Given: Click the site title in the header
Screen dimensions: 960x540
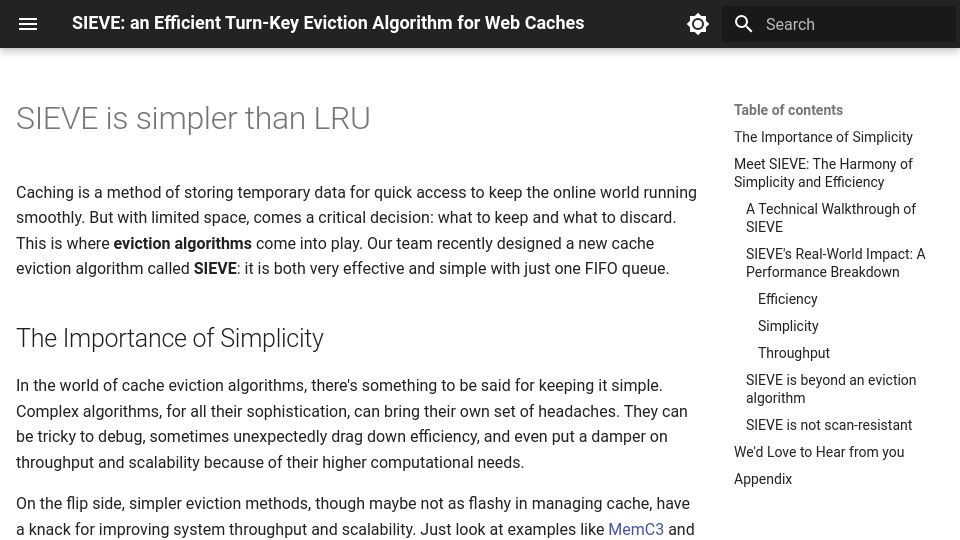Looking at the screenshot, I should pos(328,23).
